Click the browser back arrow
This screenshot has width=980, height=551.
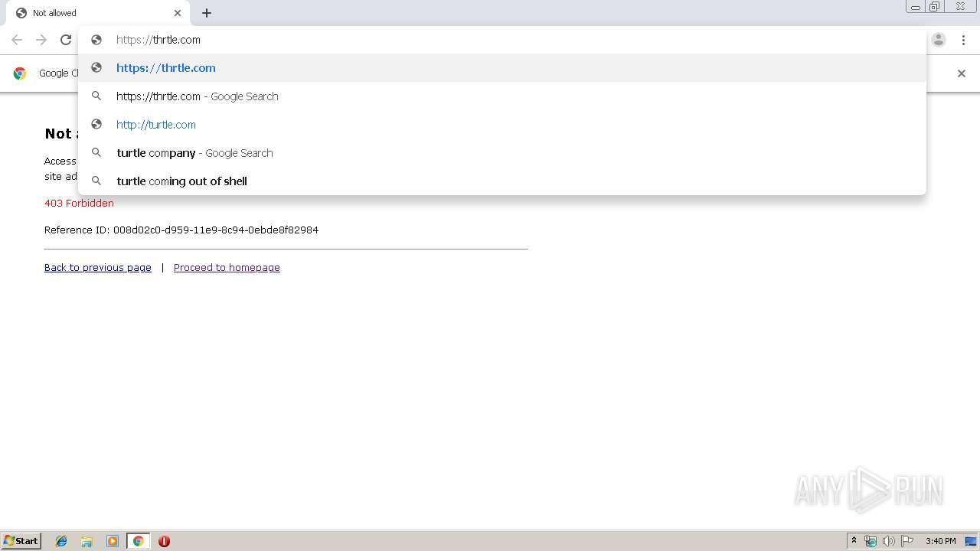click(x=17, y=40)
